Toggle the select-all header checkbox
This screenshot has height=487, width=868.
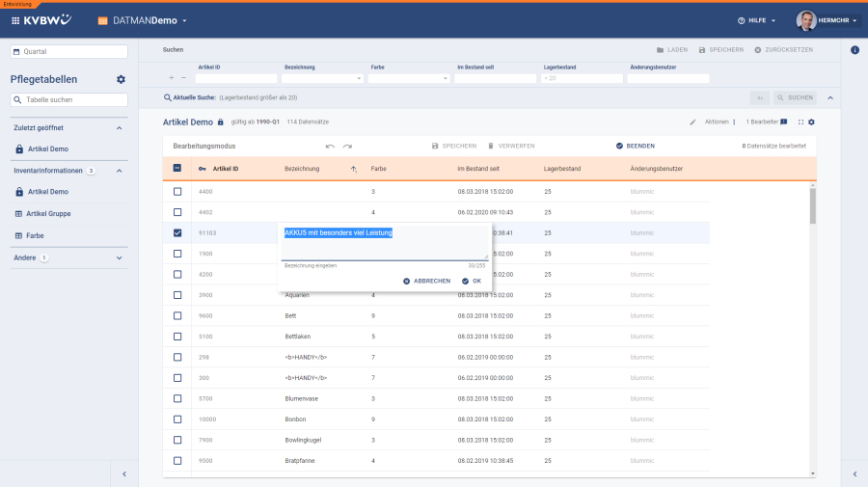[x=176, y=169]
